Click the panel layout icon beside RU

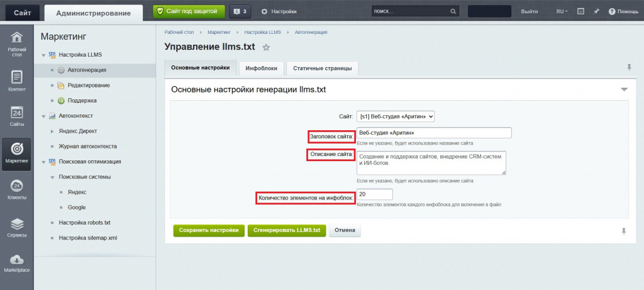pyautogui.click(x=580, y=11)
